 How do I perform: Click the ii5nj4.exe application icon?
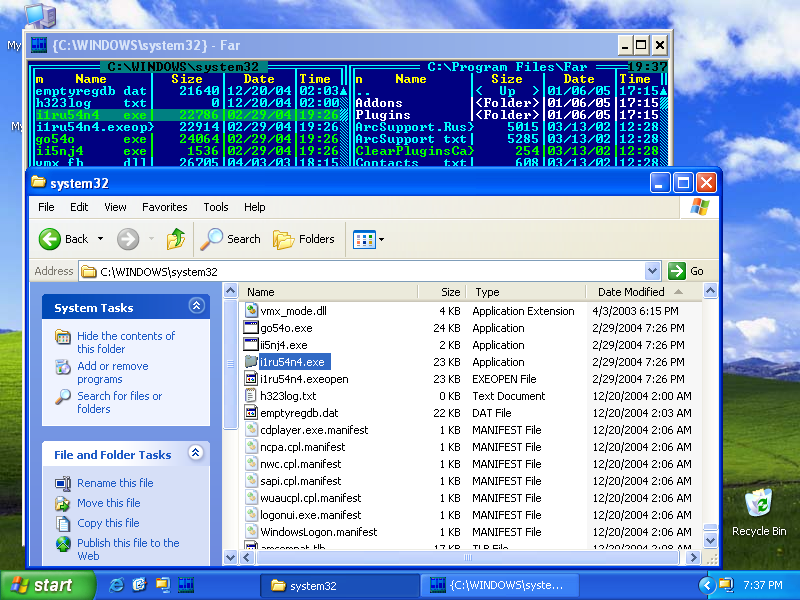tap(251, 344)
